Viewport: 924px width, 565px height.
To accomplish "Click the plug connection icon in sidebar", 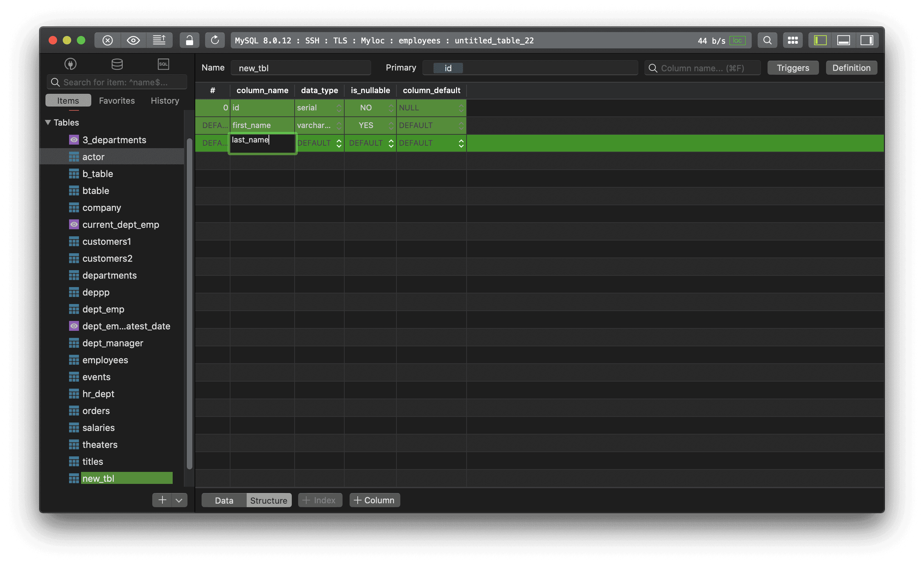I will click(x=70, y=64).
